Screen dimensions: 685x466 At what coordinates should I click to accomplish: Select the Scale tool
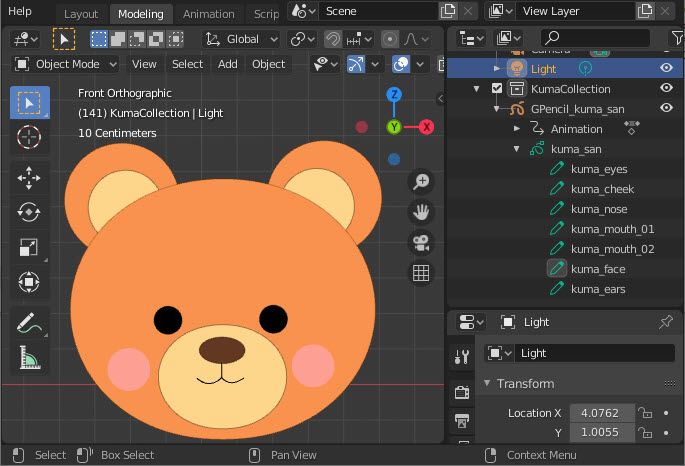(x=29, y=248)
